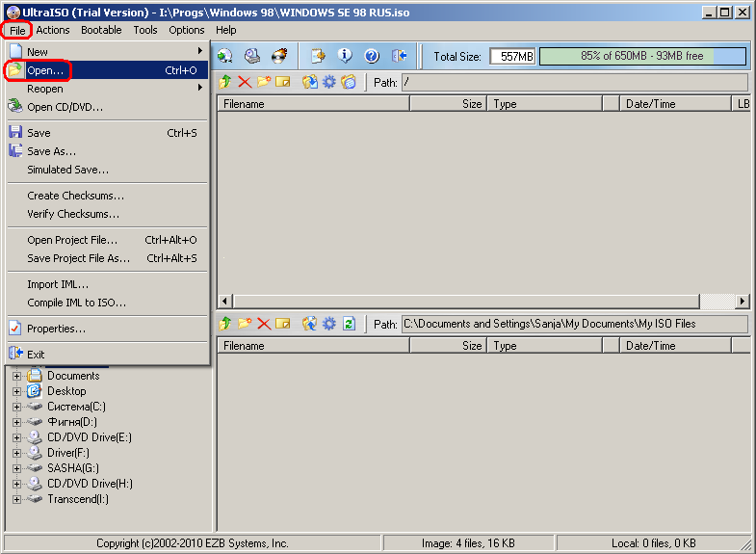Click the Up folder icon in the local pane toolbar
This screenshot has width=756, height=554.
click(225, 324)
